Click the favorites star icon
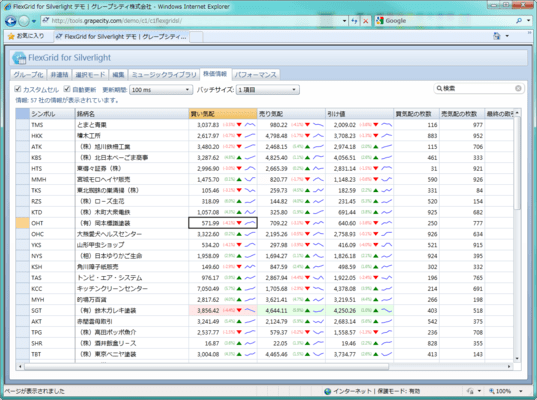This screenshot has width=537, height=400. [x=11, y=36]
